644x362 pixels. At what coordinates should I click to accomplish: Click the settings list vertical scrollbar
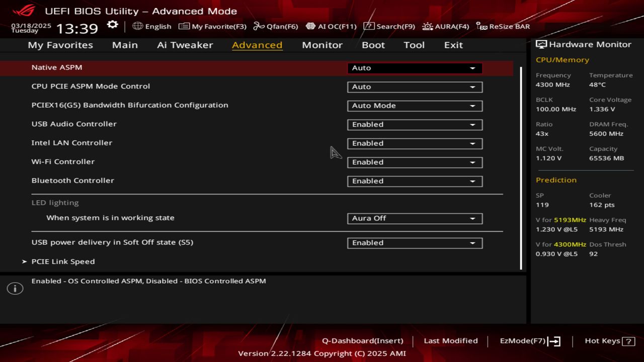pyautogui.click(x=521, y=167)
